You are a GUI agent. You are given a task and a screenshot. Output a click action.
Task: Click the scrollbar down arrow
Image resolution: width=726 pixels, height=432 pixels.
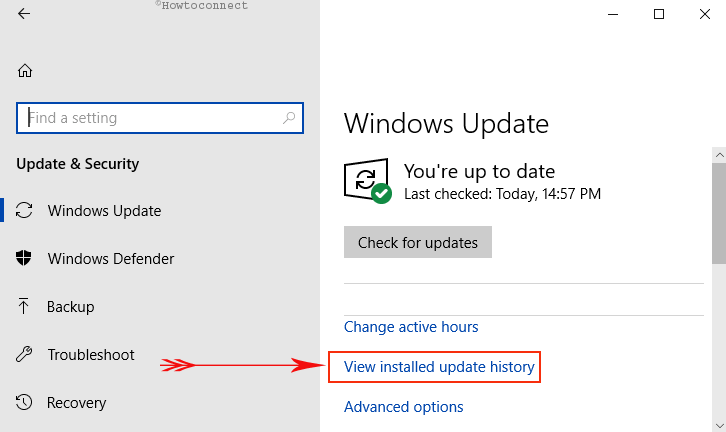click(719, 425)
